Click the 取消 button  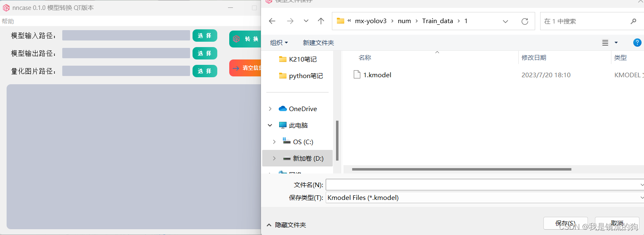(617, 223)
